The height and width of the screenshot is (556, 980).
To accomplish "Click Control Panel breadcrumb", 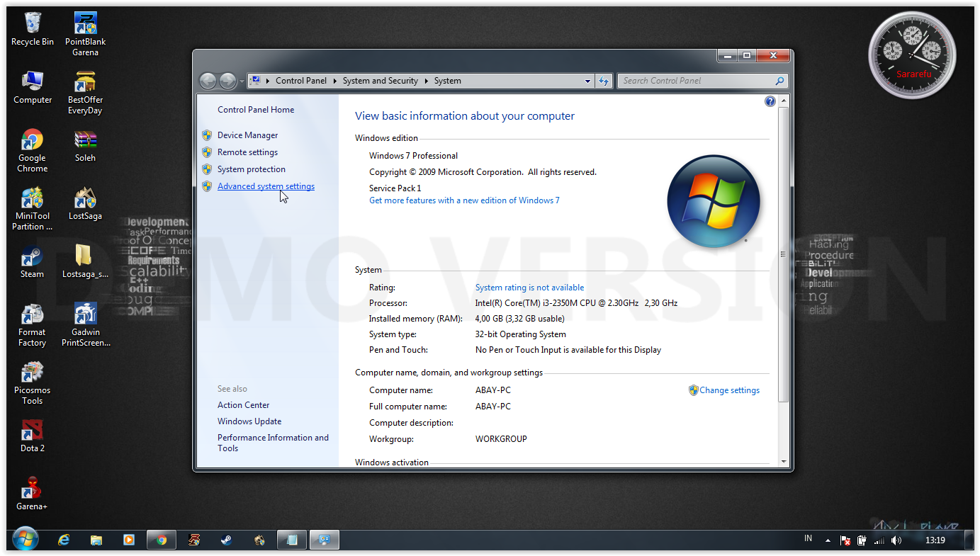I will pyautogui.click(x=301, y=81).
